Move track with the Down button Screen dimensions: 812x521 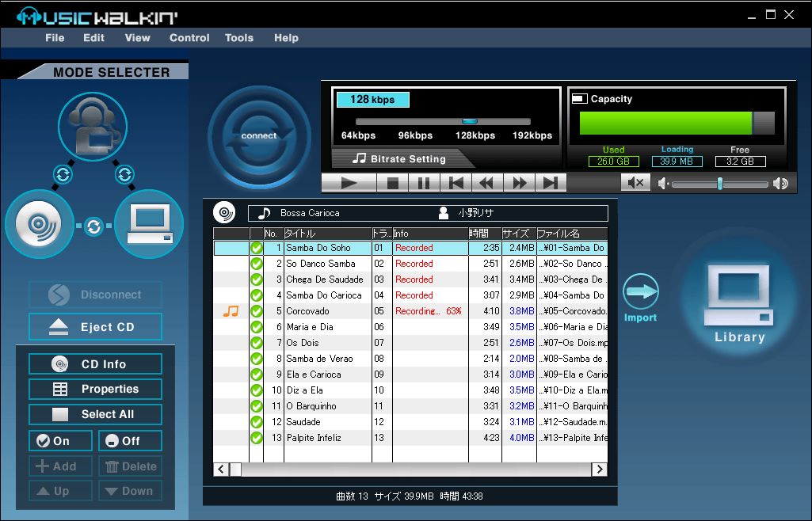pyautogui.click(x=130, y=491)
